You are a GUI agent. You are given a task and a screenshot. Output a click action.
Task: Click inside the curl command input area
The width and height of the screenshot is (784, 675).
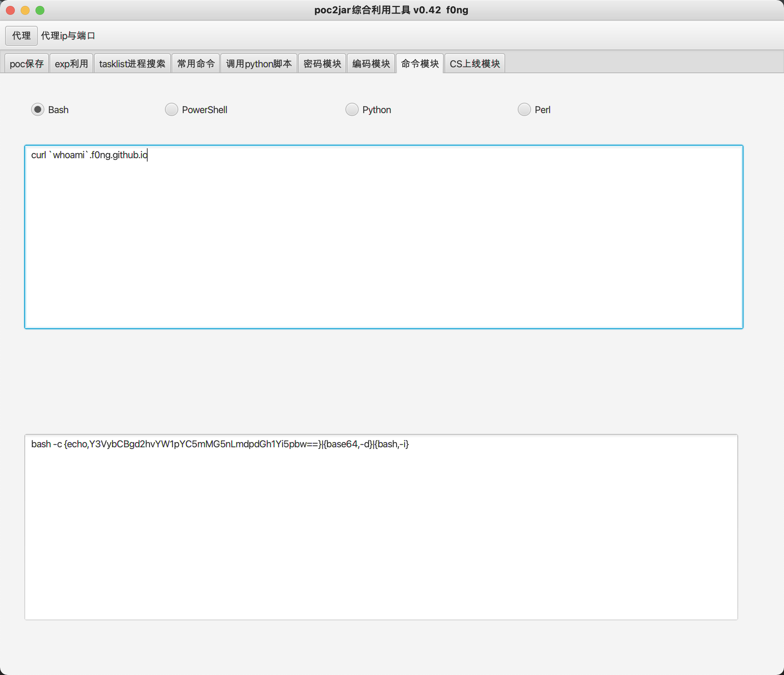point(383,237)
